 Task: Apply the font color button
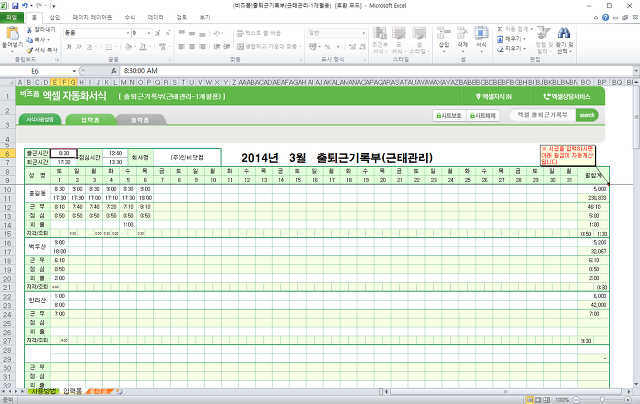point(142,47)
